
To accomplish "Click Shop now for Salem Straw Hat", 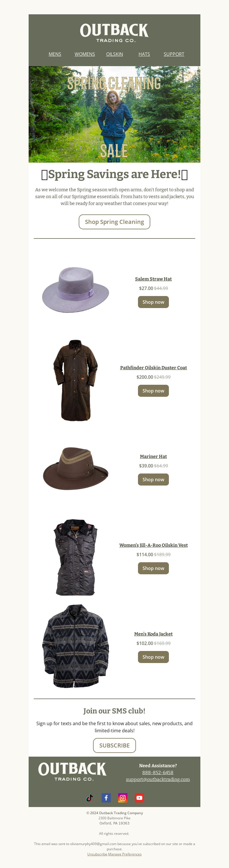I will (x=153, y=302).
